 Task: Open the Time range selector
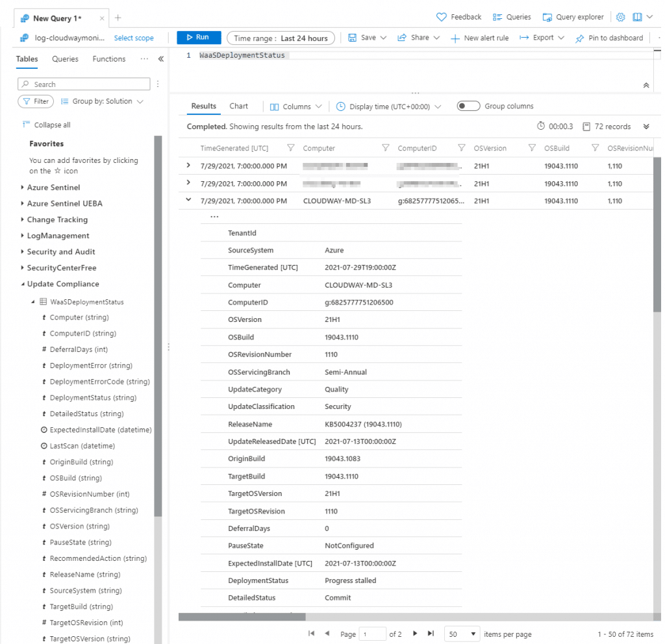coord(281,38)
